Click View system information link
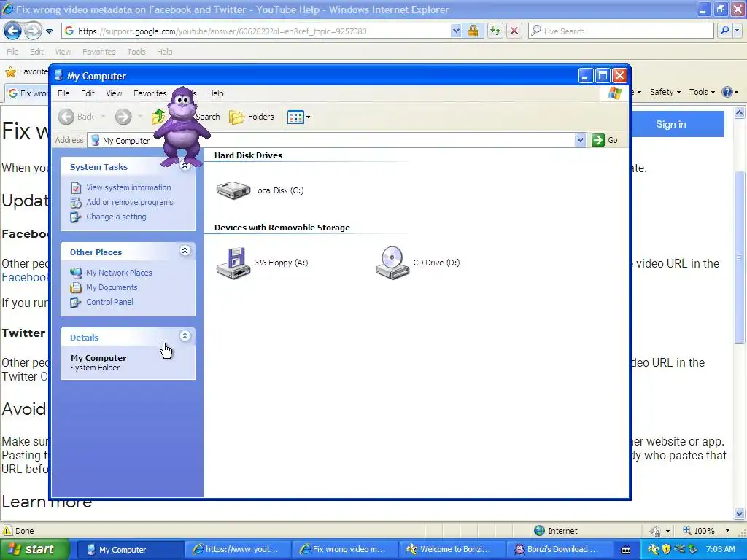747x560 pixels. pyautogui.click(x=128, y=187)
